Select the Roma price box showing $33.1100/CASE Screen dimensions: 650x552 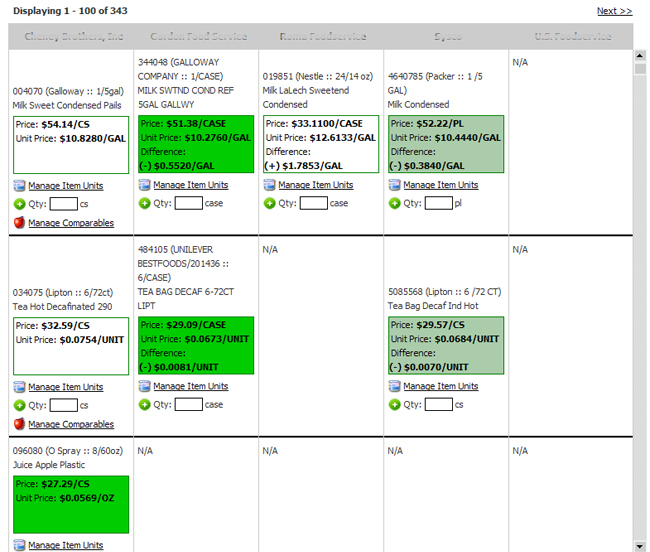pyautogui.click(x=321, y=144)
